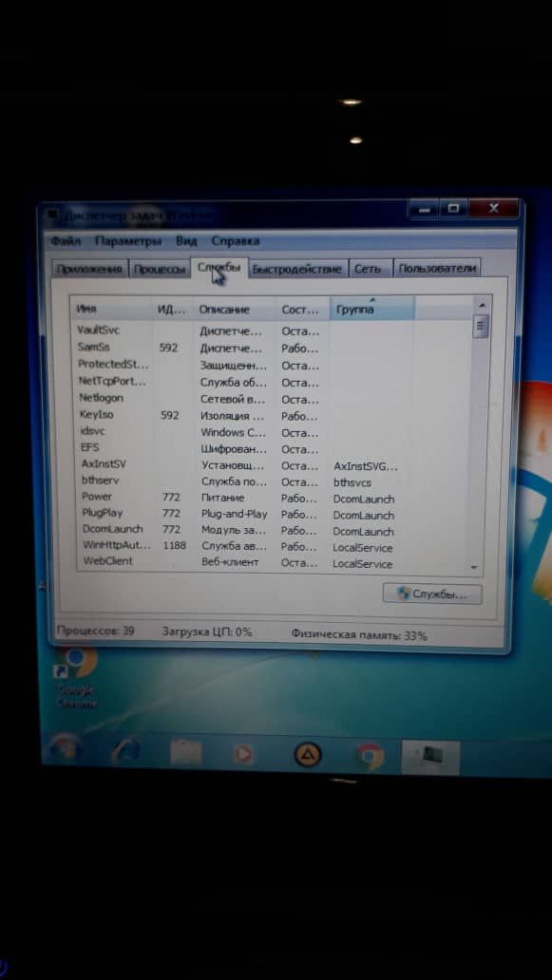Open the Вид menu
Screen dimensions: 552x980
click(x=186, y=240)
